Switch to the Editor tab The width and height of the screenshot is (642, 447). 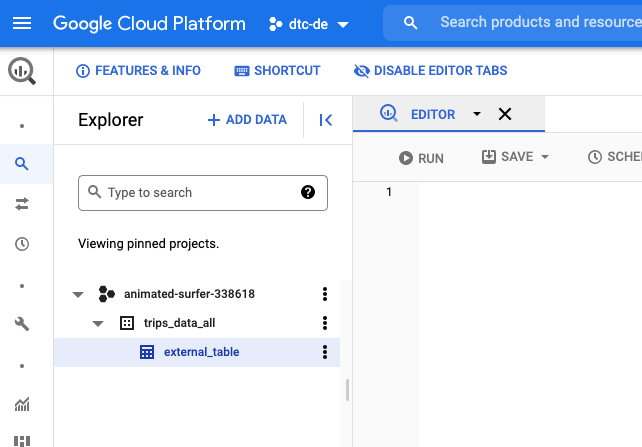(433, 114)
